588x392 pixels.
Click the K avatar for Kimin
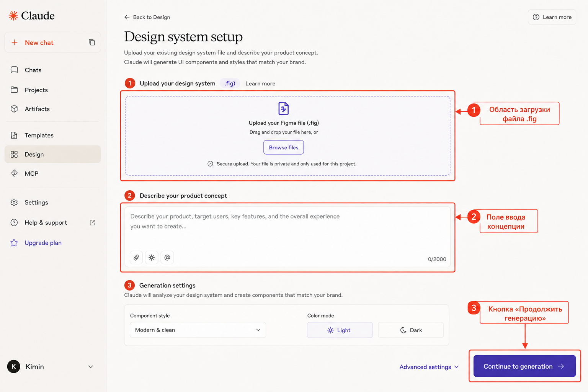coord(14,366)
